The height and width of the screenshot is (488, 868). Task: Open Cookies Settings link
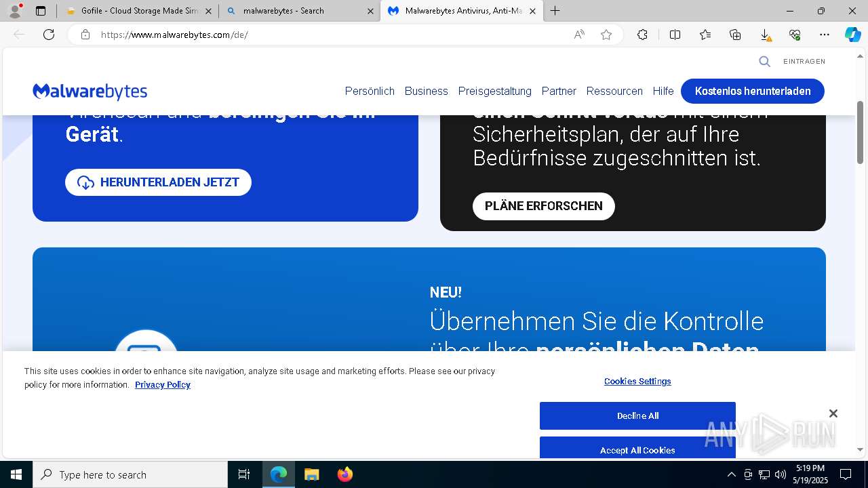click(637, 381)
